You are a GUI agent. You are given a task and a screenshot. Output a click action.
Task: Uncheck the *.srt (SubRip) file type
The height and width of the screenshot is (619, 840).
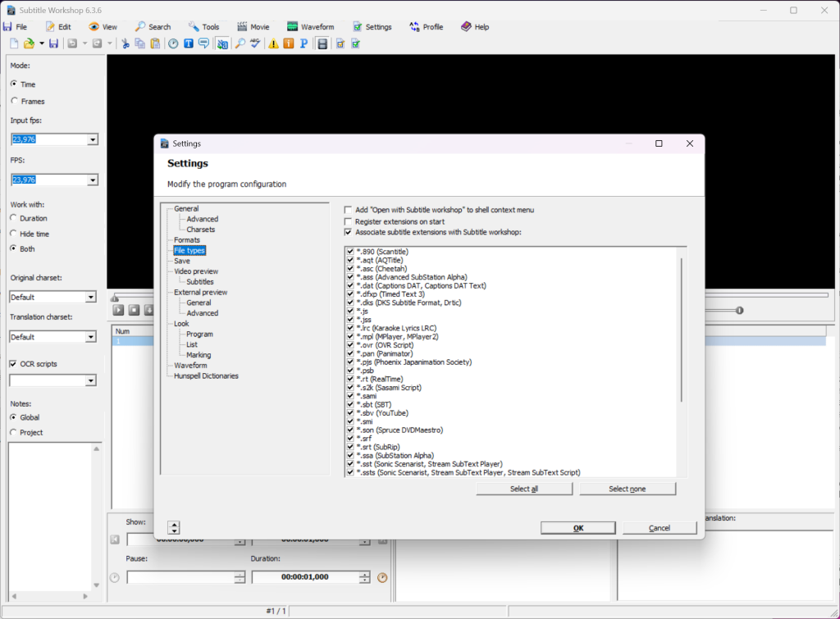[349, 447]
